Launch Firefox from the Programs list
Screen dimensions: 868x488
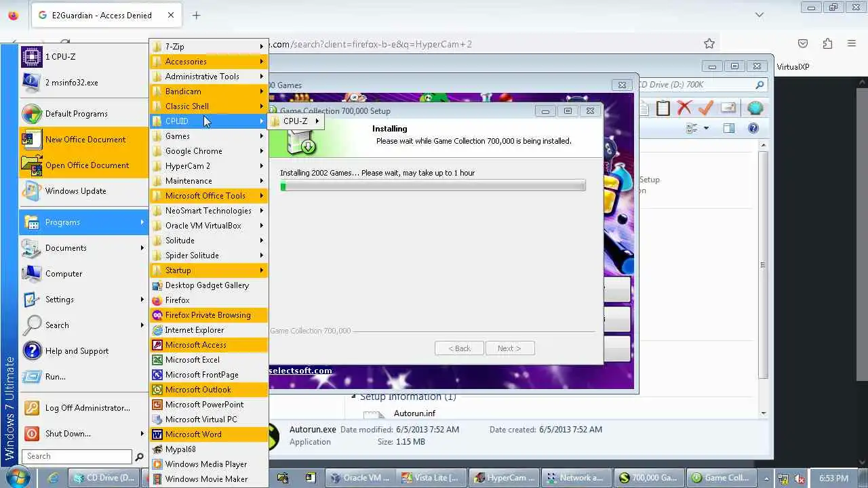[x=209, y=300]
